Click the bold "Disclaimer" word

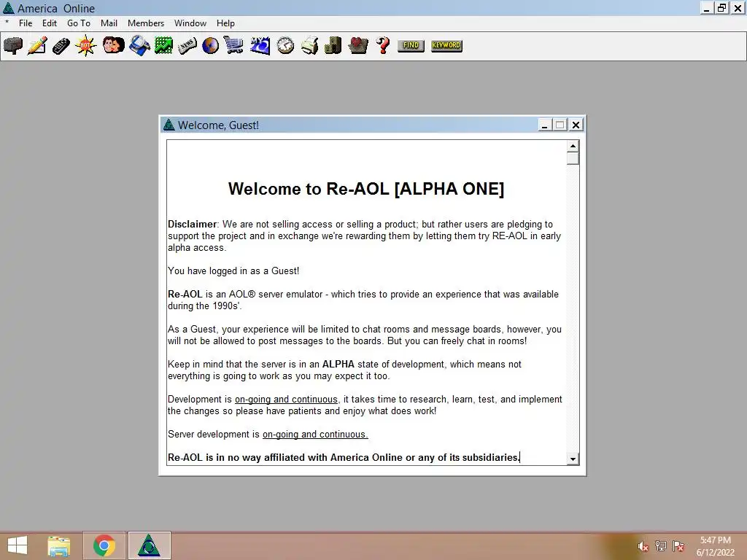pyautogui.click(x=192, y=225)
